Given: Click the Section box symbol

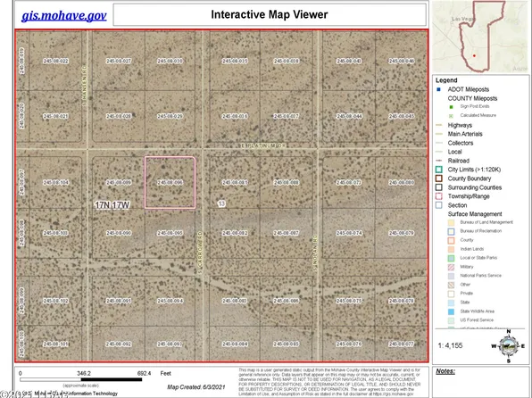Looking at the screenshot, I should point(439,205).
